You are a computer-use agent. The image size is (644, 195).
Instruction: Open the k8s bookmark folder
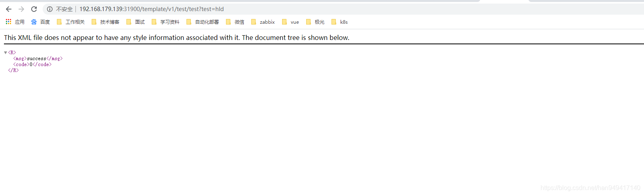(x=340, y=22)
